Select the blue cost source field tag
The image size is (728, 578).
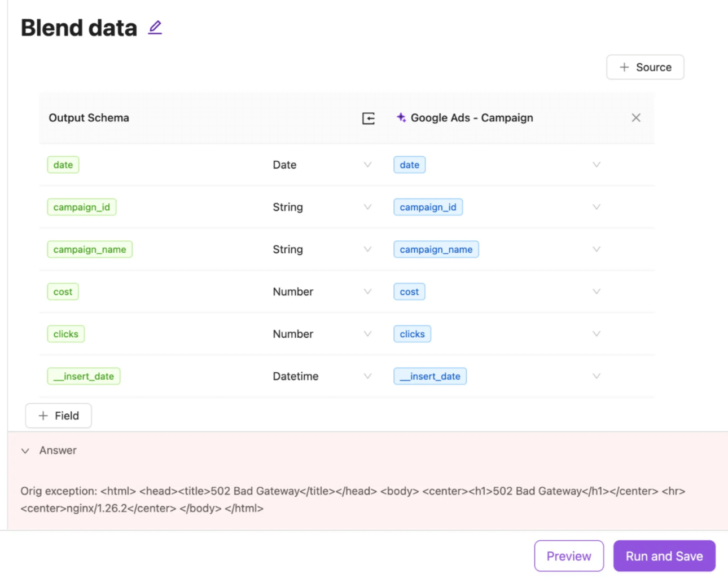coord(409,292)
